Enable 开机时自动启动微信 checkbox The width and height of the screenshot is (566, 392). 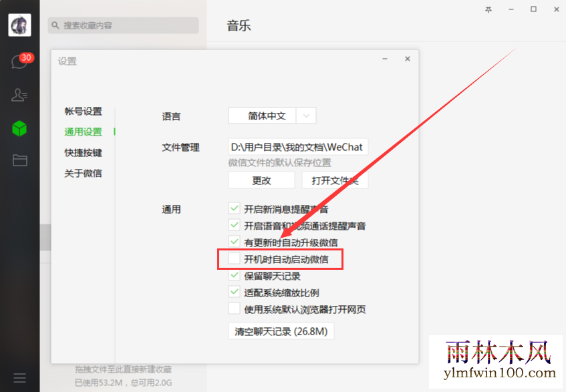[235, 258]
